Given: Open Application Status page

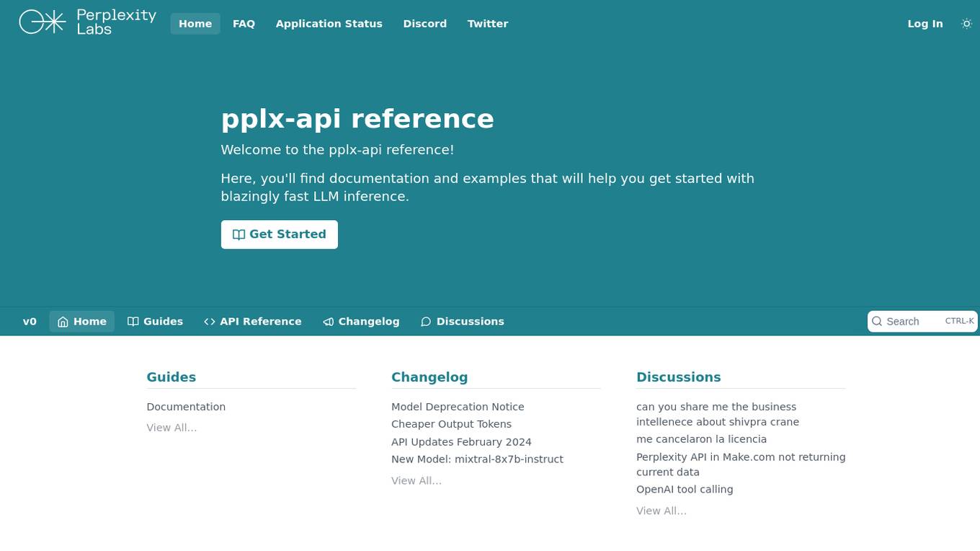Looking at the screenshot, I should click(329, 24).
